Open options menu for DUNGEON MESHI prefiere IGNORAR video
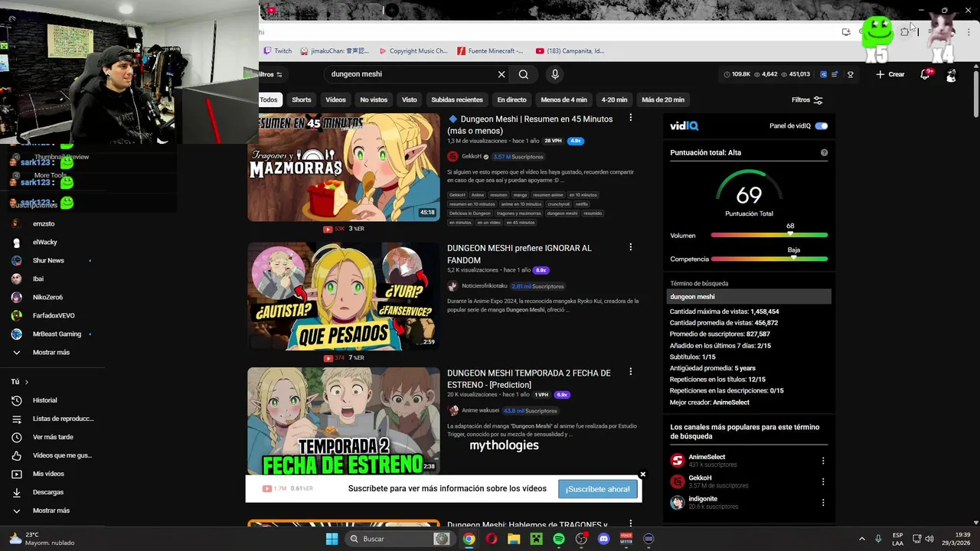Image resolution: width=980 pixels, height=551 pixels. coord(630,247)
